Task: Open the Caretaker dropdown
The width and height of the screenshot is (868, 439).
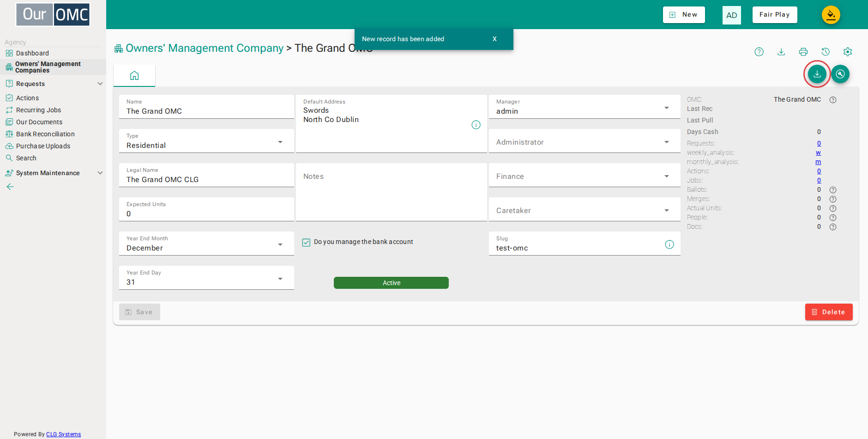Action: pyautogui.click(x=585, y=209)
